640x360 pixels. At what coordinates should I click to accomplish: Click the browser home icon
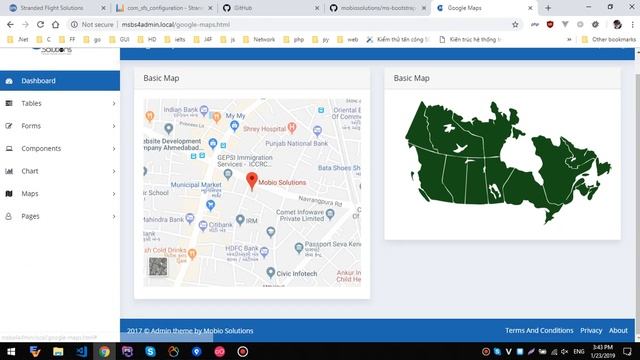pos(56,24)
